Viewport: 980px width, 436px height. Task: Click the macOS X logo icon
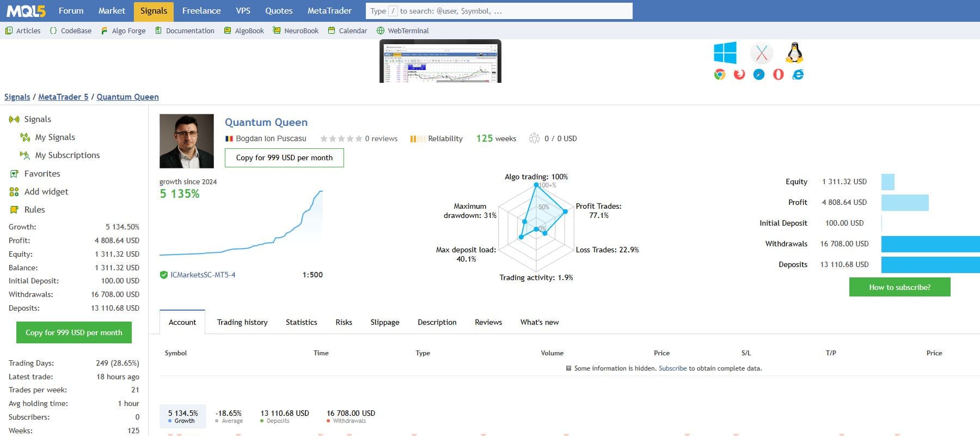click(x=762, y=53)
